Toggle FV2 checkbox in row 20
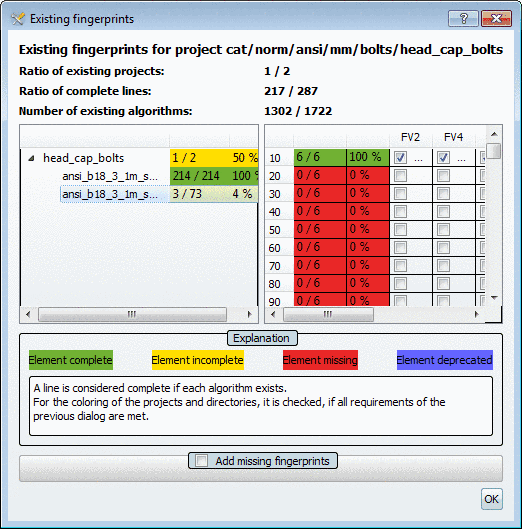Viewport: 522px width, 529px height. pyautogui.click(x=401, y=175)
